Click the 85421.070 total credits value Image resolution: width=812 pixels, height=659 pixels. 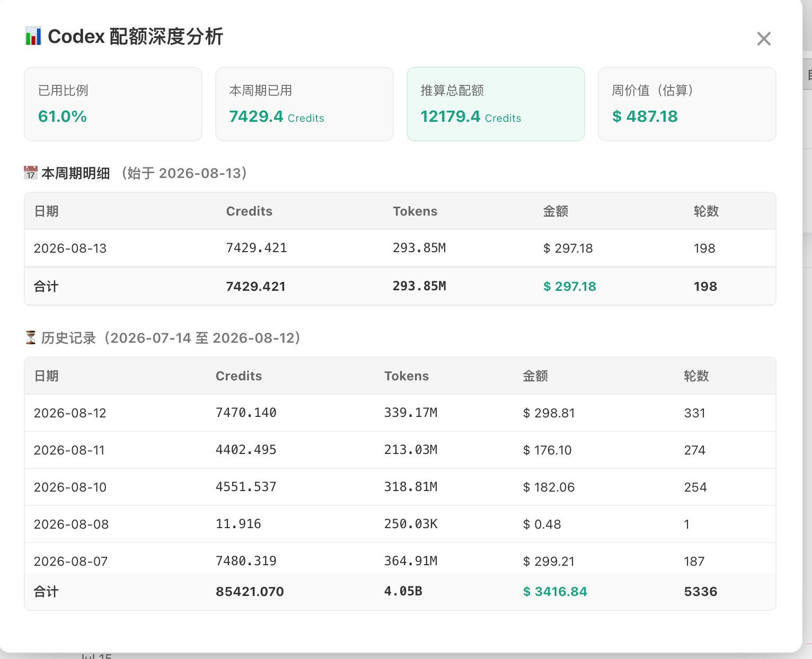tap(250, 592)
